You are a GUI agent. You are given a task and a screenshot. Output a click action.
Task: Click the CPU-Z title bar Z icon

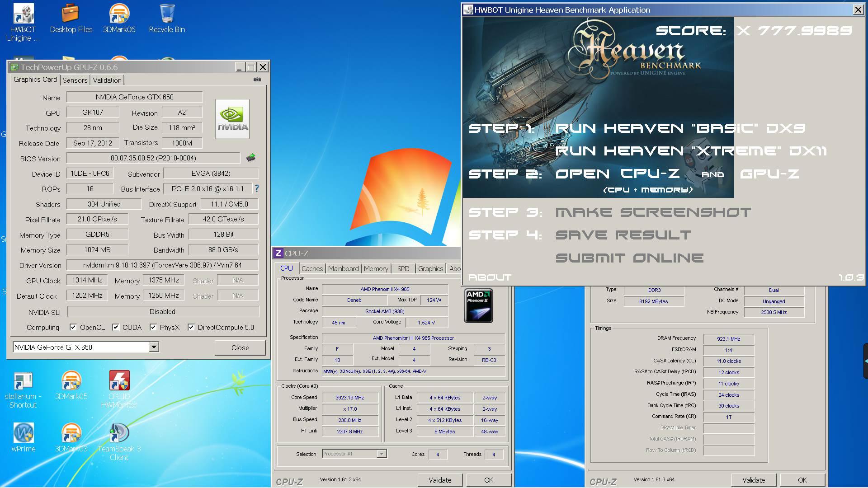pos(278,253)
